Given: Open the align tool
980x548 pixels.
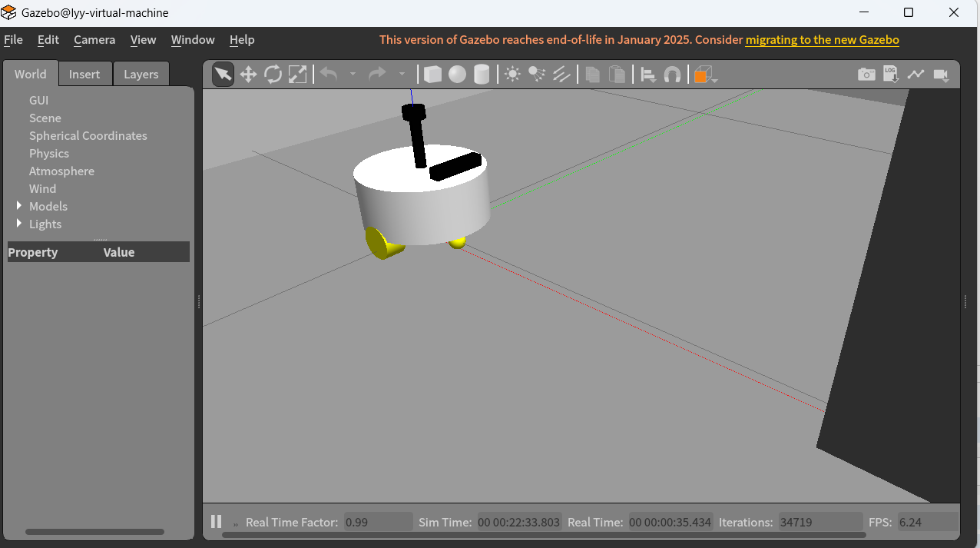Looking at the screenshot, I should [647, 75].
